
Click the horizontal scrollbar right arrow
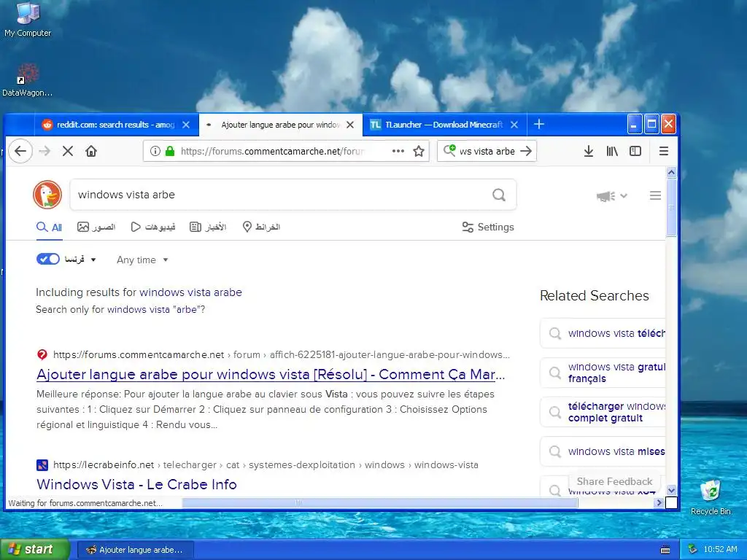659,502
